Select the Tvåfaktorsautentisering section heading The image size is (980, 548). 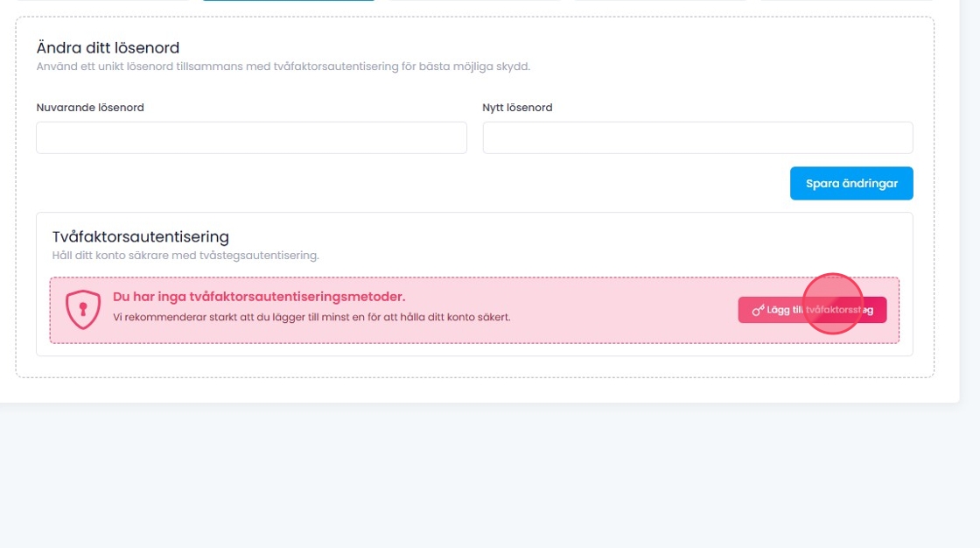coord(140,236)
